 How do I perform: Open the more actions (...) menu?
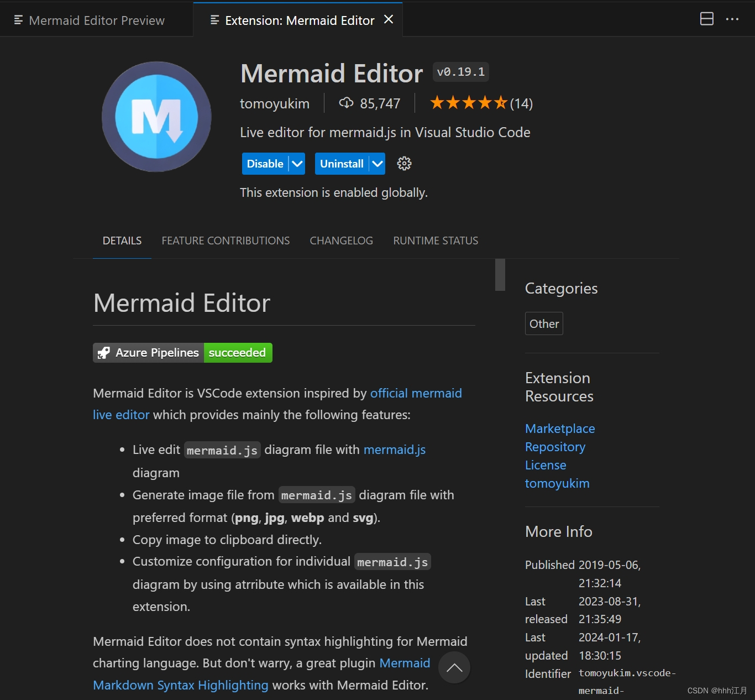(732, 19)
